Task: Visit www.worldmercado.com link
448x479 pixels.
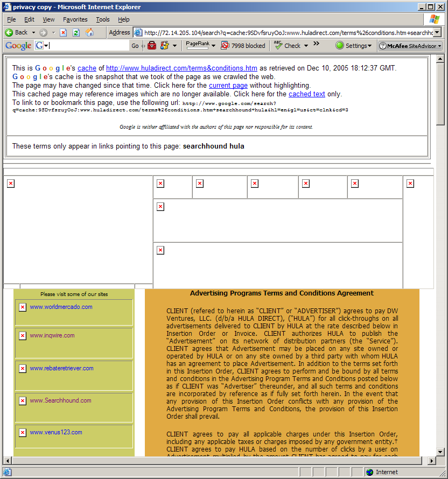Action: [61, 307]
